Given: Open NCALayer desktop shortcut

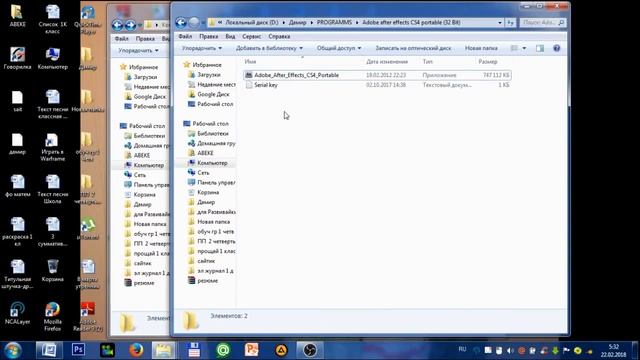Looking at the screenshot, I should click(x=18, y=313).
